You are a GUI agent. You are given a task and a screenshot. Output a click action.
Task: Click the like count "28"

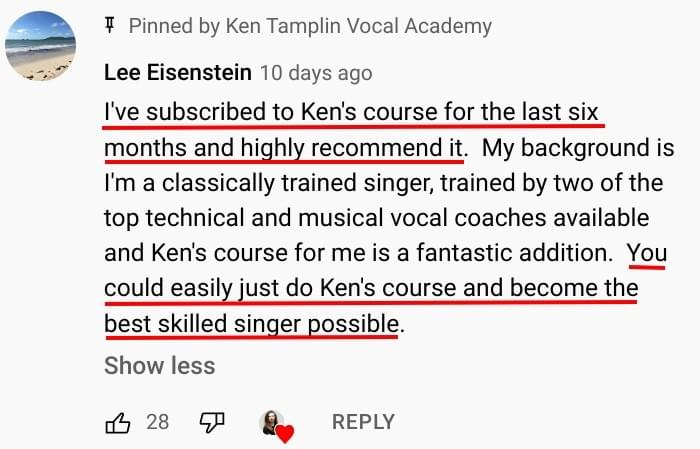point(157,422)
